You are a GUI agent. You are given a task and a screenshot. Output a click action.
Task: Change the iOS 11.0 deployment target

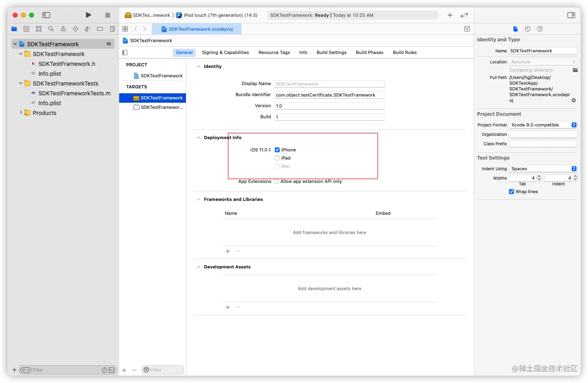click(260, 150)
